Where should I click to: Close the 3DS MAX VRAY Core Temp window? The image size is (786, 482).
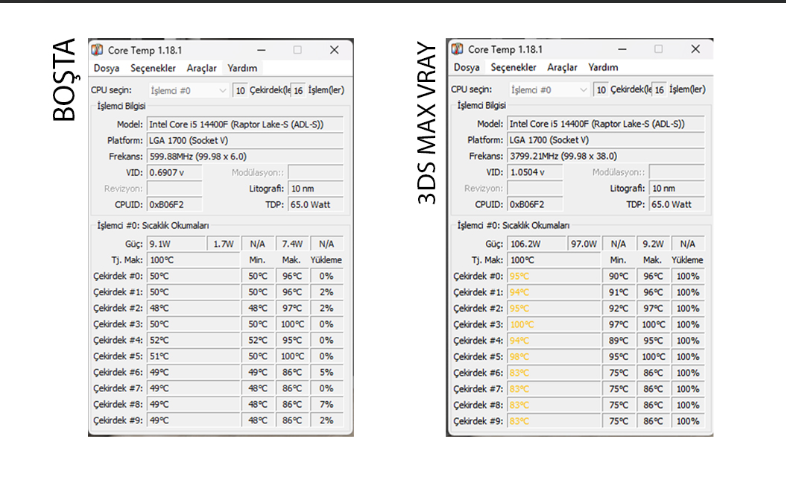coord(695,49)
